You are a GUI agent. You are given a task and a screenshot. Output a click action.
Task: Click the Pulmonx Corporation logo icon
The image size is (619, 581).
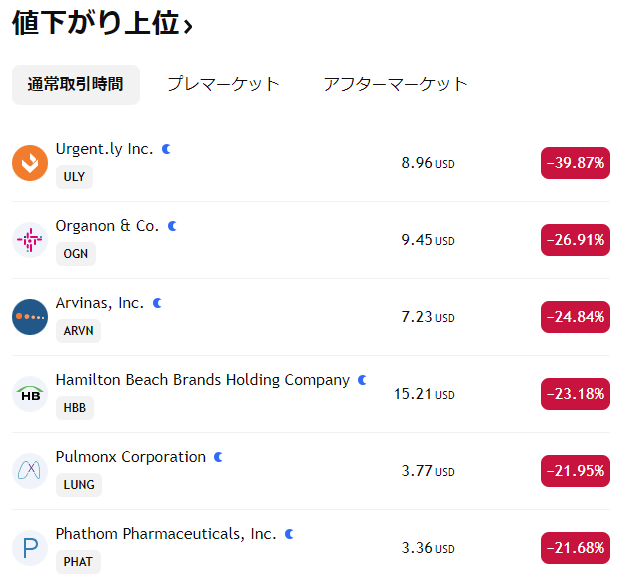pos(30,471)
